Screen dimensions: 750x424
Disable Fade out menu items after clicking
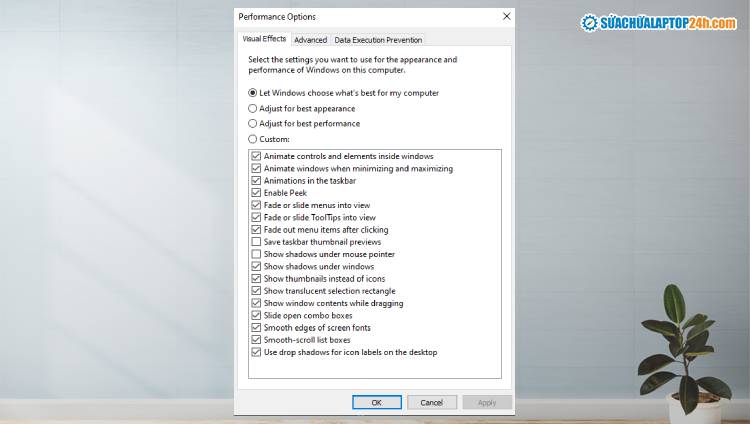(x=256, y=230)
